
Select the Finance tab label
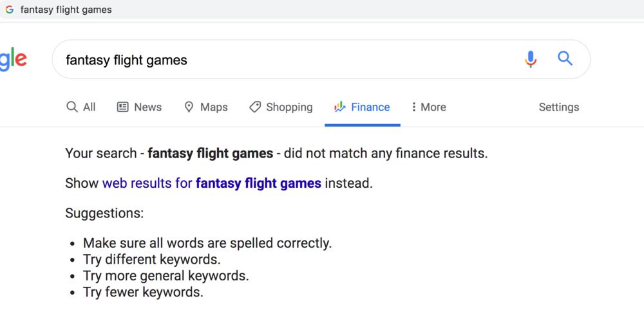click(370, 107)
